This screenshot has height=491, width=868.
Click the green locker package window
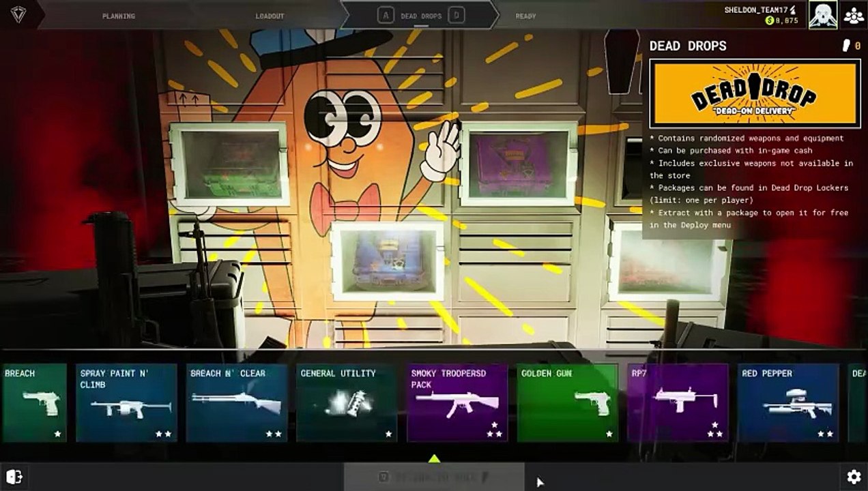pos(230,164)
